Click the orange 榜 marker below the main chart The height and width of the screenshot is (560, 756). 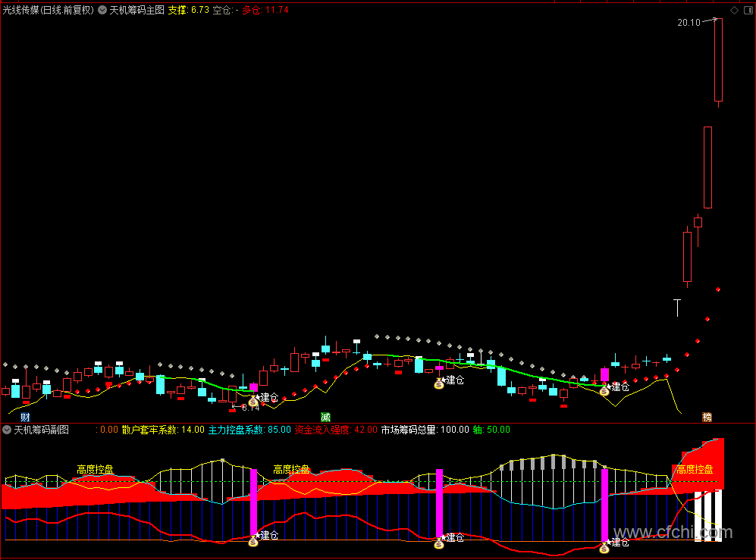[x=707, y=418]
